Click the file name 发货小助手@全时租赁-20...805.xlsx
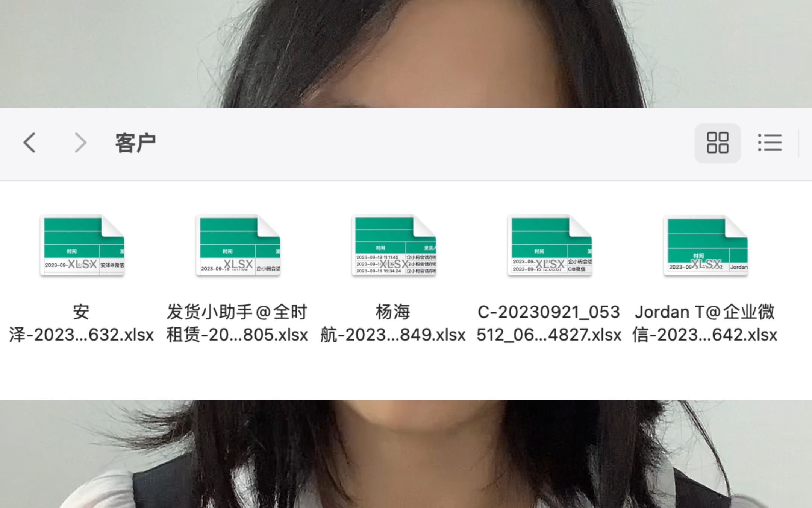Image resolution: width=812 pixels, height=508 pixels. (x=237, y=323)
